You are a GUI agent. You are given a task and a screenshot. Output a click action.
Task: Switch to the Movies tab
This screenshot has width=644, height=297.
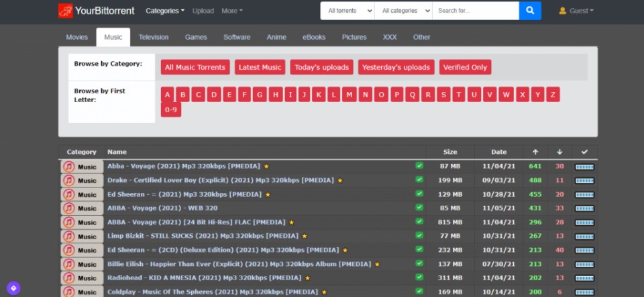tap(76, 37)
